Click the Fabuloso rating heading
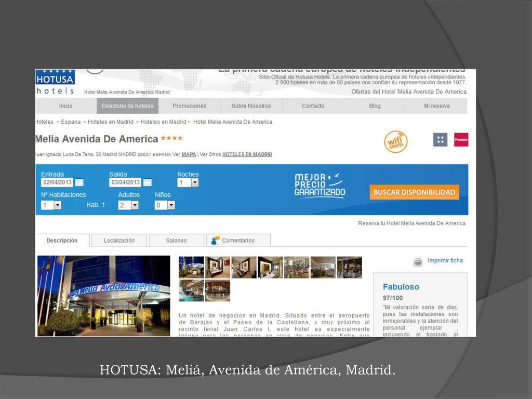The width and height of the screenshot is (532, 399). [x=401, y=287]
